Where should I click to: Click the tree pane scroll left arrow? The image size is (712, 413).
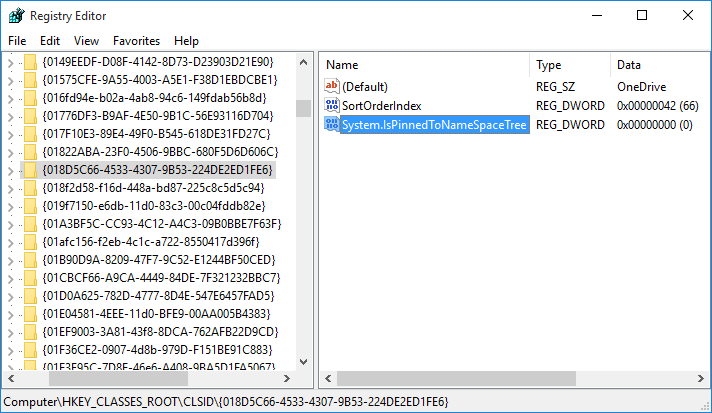11,378
